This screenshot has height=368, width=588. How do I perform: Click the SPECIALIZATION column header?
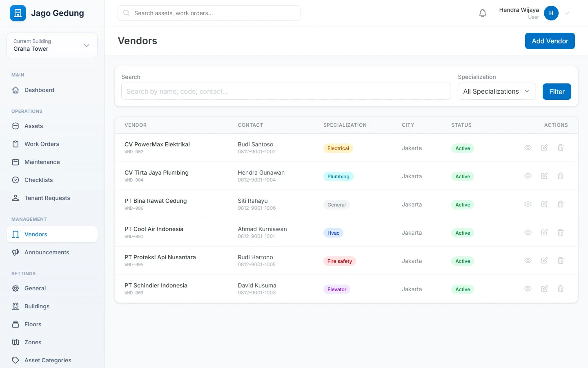pyautogui.click(x=345, y=125)
